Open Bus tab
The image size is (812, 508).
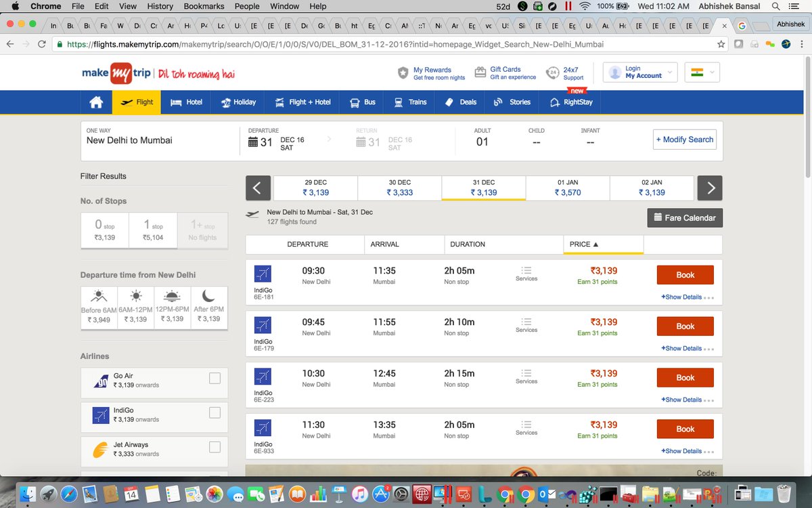tap(362, 102)
